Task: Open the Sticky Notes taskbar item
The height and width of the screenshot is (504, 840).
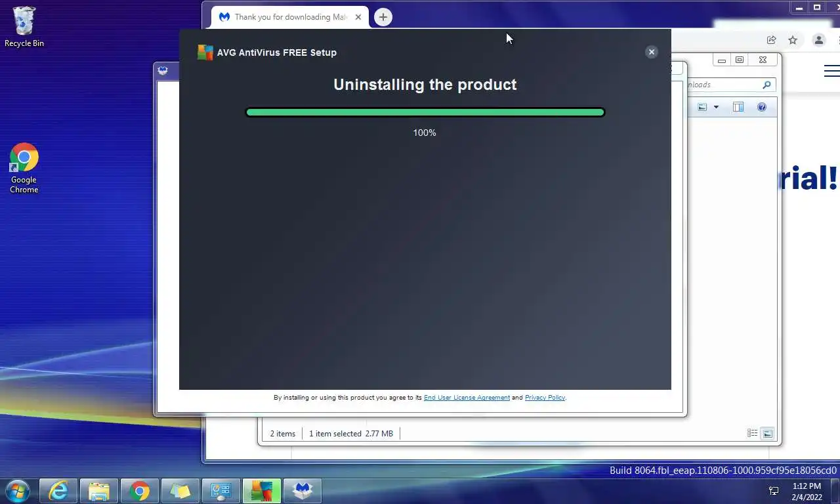Action: pos(180,491)
